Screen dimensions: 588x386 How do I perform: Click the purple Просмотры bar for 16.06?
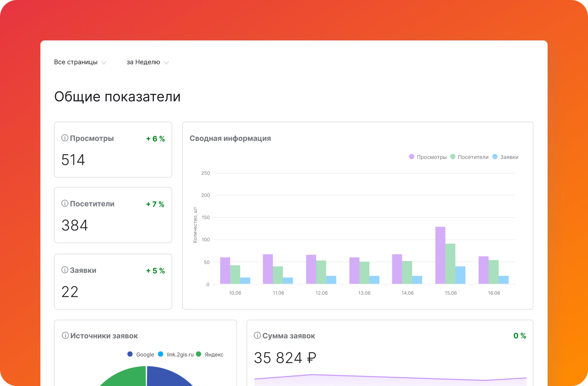pos(483,270)
